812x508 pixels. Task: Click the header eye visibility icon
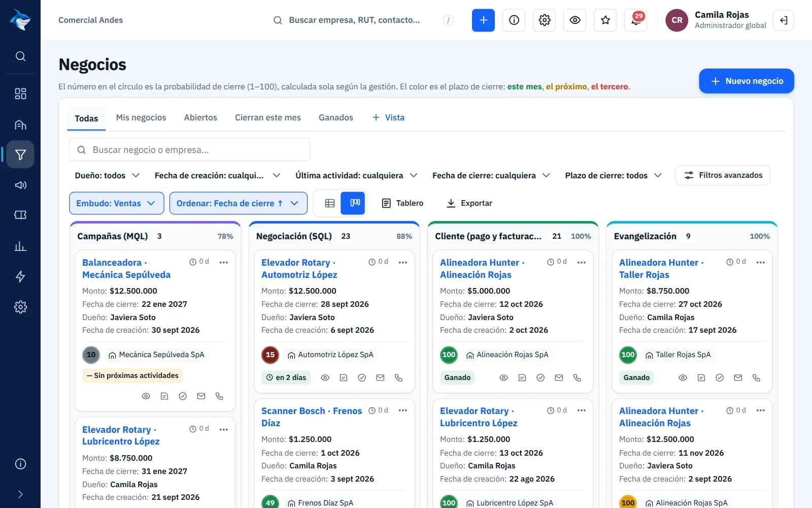[574, 20]
